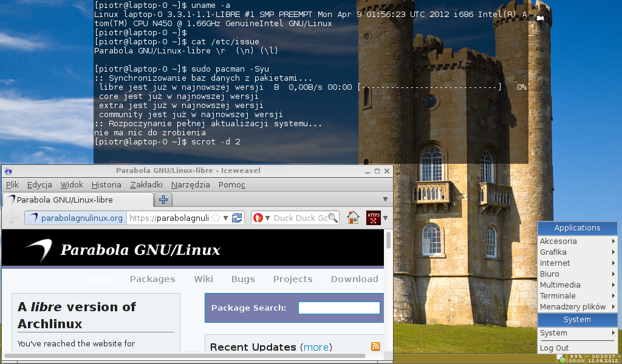Expand the Menadżery plików submenu
The height and width of the screenshot is (364, 622).
coord(577,306)
